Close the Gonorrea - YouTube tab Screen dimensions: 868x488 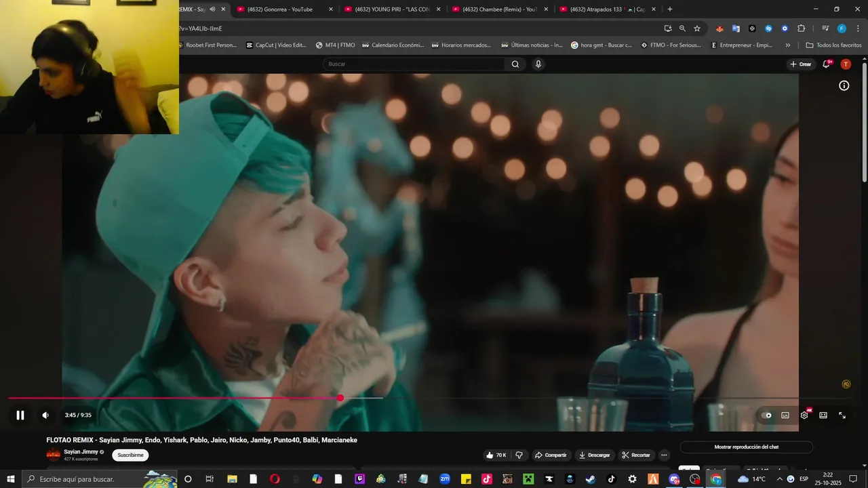click(331, 9)
